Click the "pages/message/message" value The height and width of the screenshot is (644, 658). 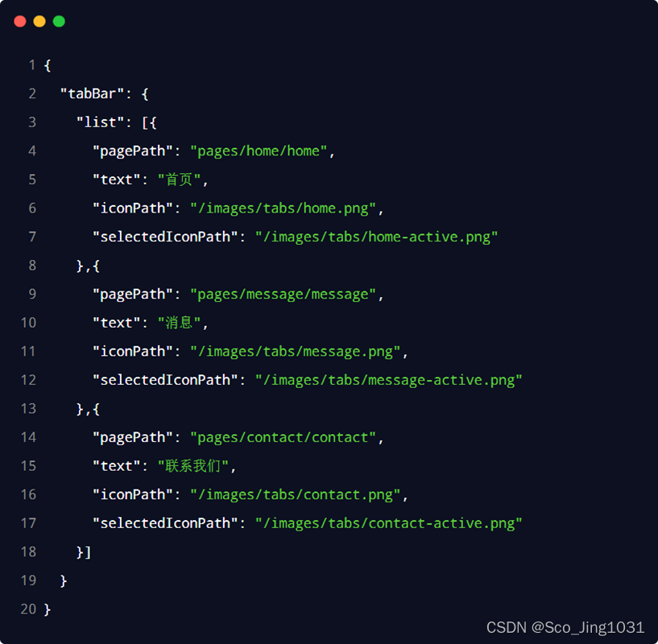[283, 295]
